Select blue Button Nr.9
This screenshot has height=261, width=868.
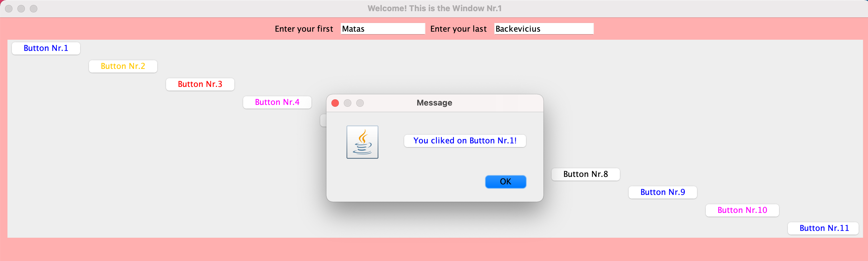tap(663, 192)
